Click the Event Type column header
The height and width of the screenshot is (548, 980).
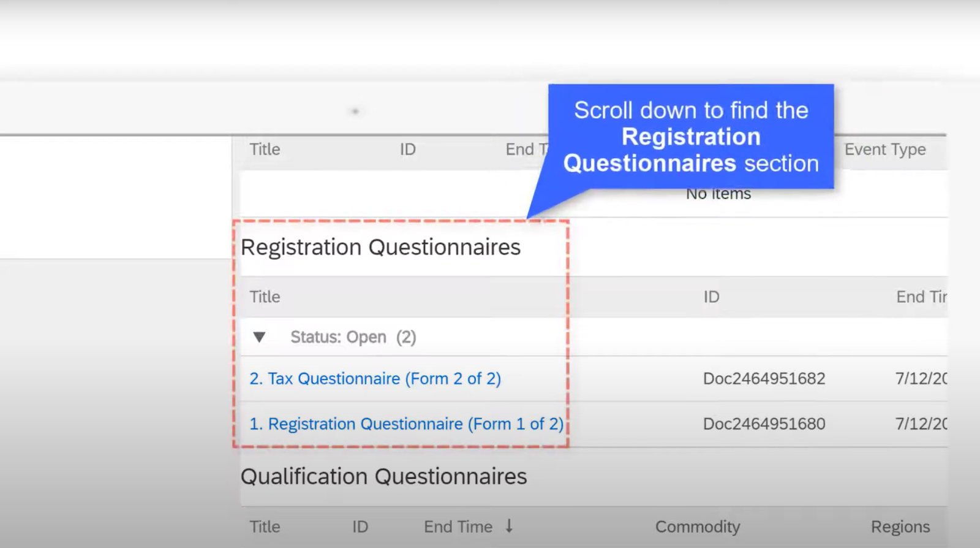884,150
